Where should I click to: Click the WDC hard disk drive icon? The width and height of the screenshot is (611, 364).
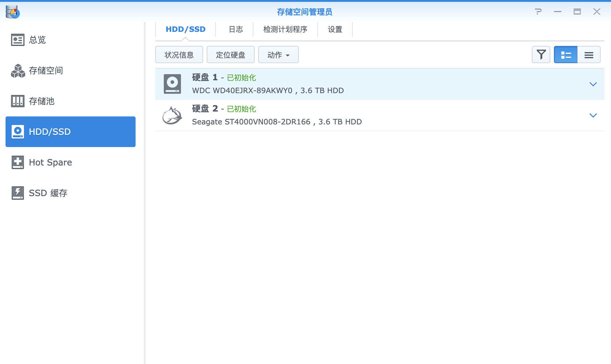coord(172,84)
